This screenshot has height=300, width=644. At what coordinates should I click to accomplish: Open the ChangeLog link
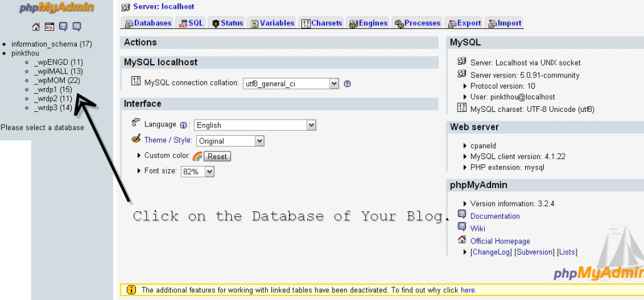click(x=491, y=252)
